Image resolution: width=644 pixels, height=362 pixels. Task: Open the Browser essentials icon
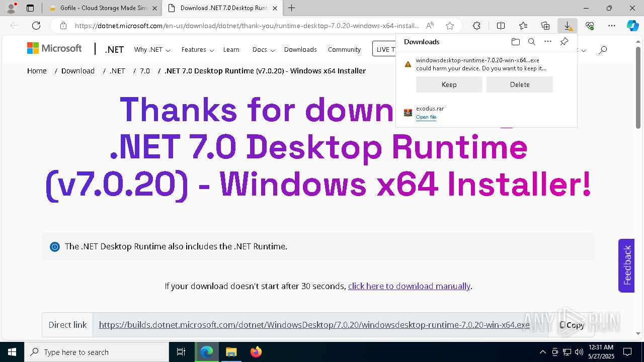tap(590, 26)
